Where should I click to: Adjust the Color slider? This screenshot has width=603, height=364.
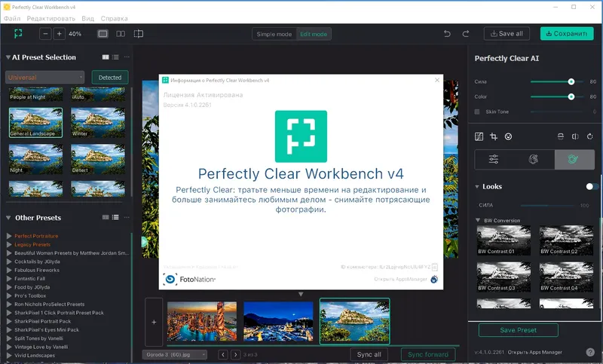tap(557, 96)
